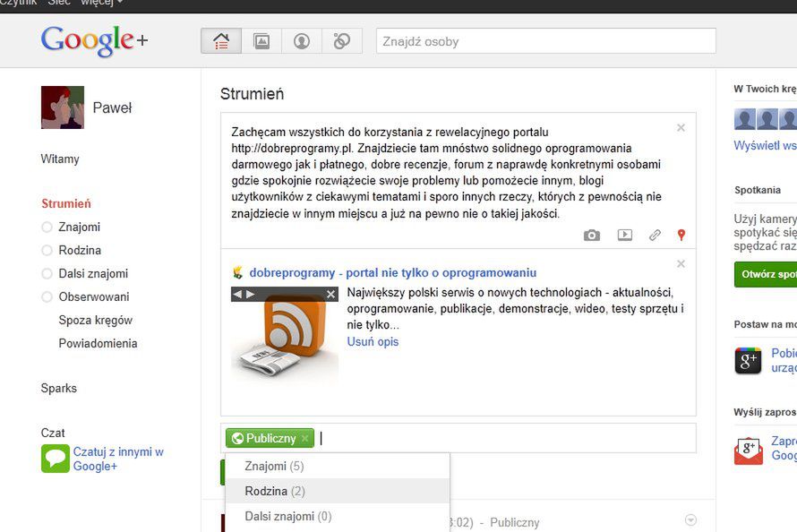Click the green Otwórz spotkanie button

[766, 274]
